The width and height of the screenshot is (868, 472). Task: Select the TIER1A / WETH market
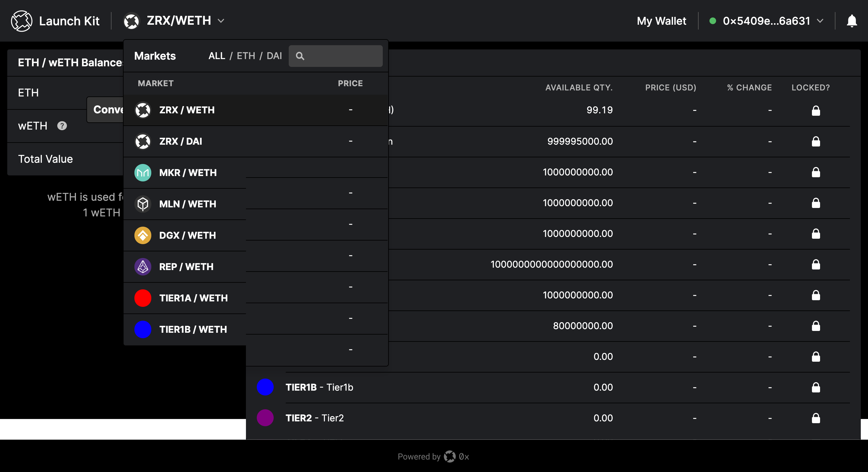193,298
